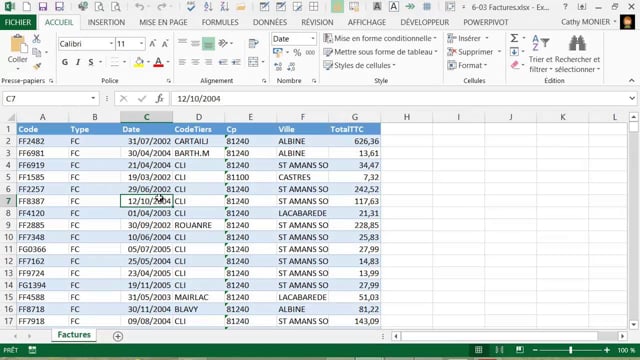
Task: Open the font size 11 dropdown
Action: pos(141,44)
